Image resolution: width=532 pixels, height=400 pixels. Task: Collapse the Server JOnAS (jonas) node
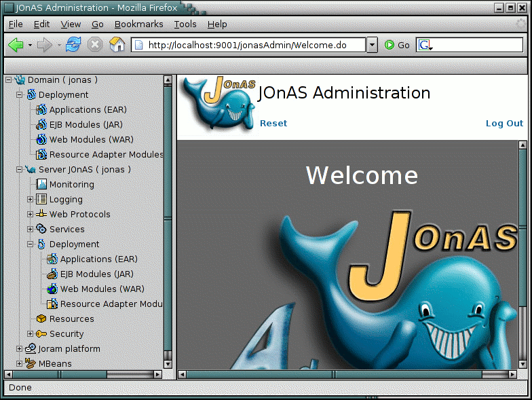click(19, 170)
